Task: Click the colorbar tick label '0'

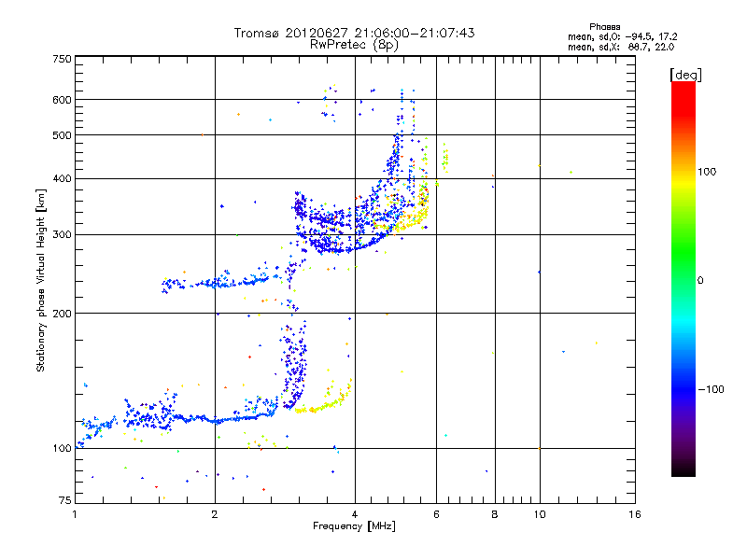Action: (x=700, y=281)
